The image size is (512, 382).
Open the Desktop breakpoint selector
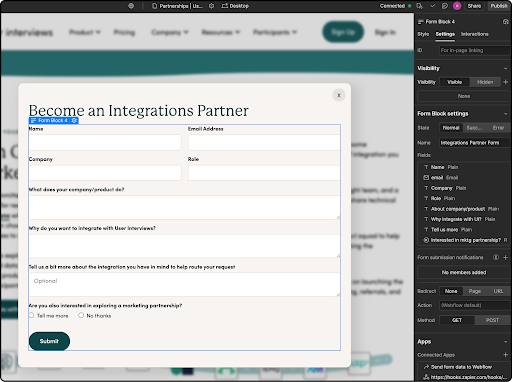pyautogui.click(x=235, y=6)
